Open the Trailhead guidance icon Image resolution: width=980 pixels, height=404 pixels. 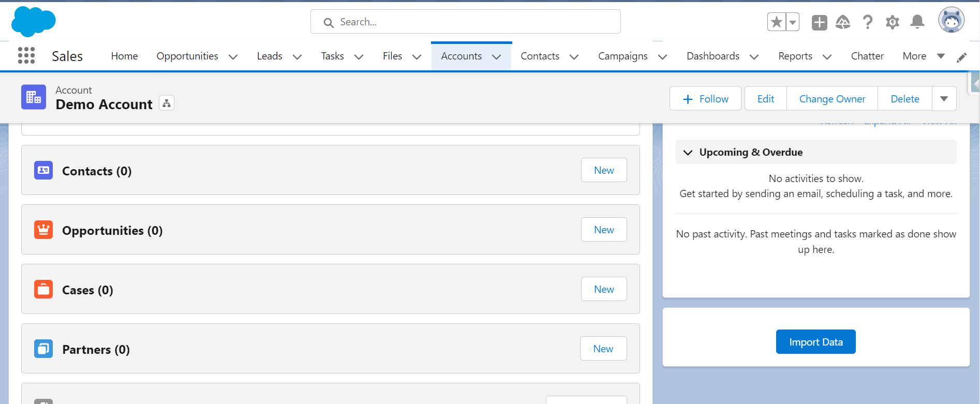843,22
